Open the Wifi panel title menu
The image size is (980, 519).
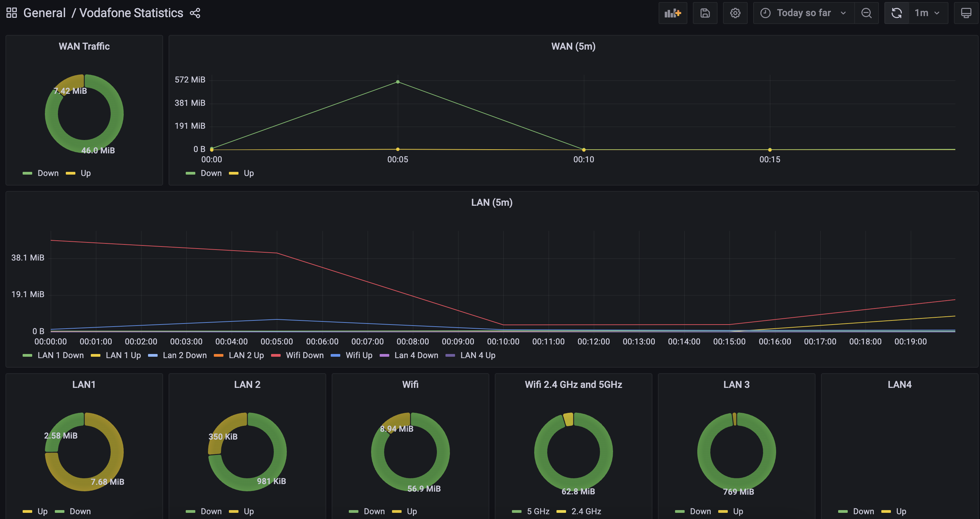coord(410,384)
